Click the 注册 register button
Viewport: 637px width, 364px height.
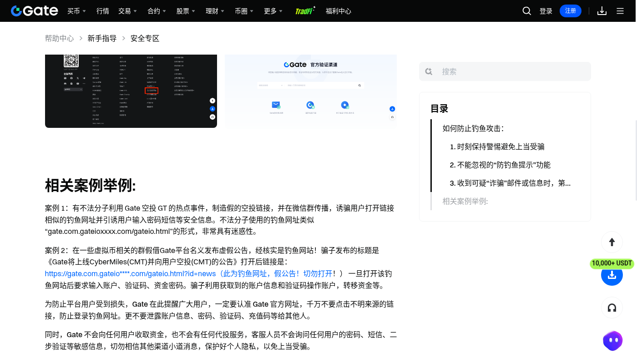click(x=571, y=11)
